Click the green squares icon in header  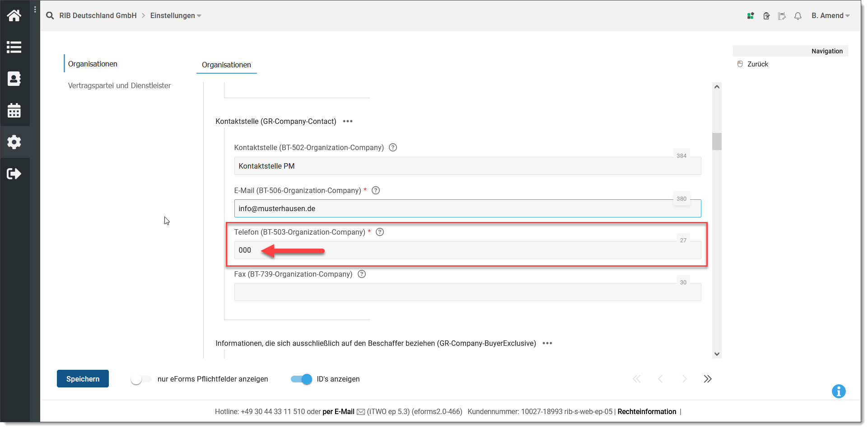(x=751, y=16)
